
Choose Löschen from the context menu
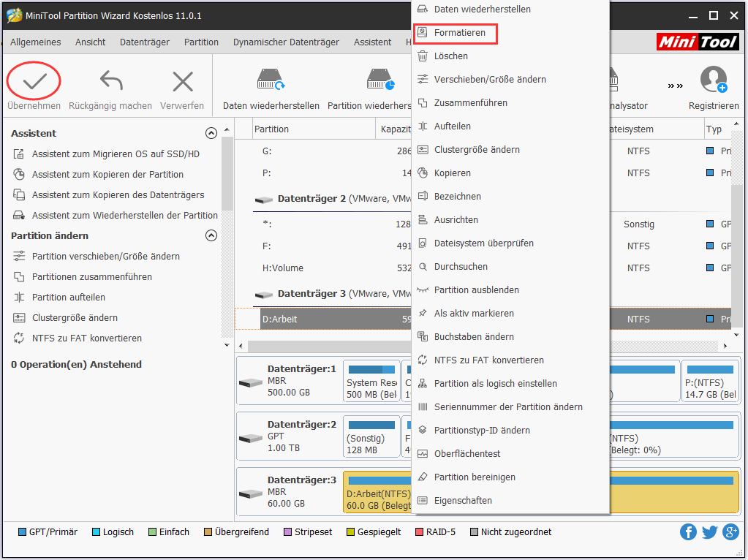tap(450, 56)
